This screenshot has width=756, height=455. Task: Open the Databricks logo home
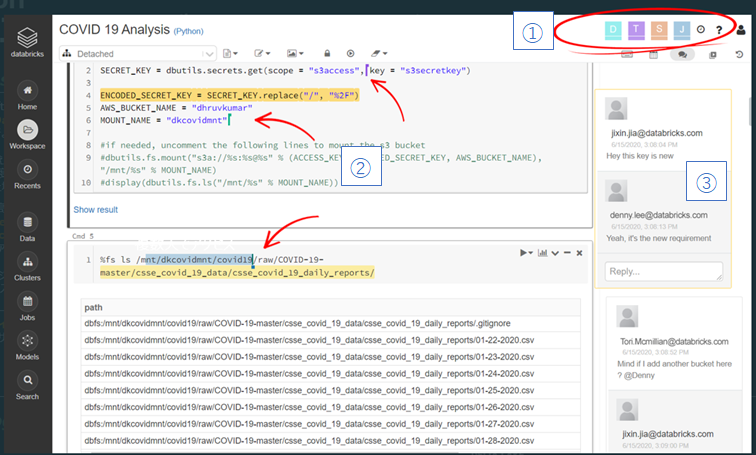[27, 42]
